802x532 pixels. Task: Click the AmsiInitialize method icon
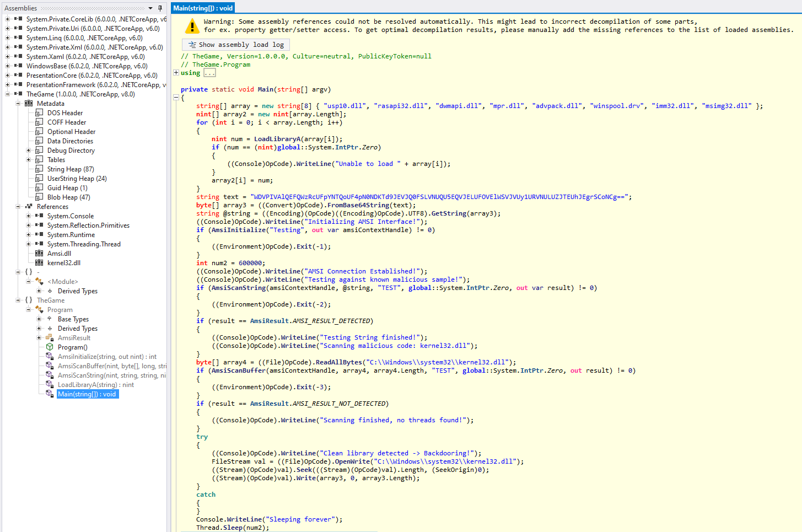click(50, 356)
